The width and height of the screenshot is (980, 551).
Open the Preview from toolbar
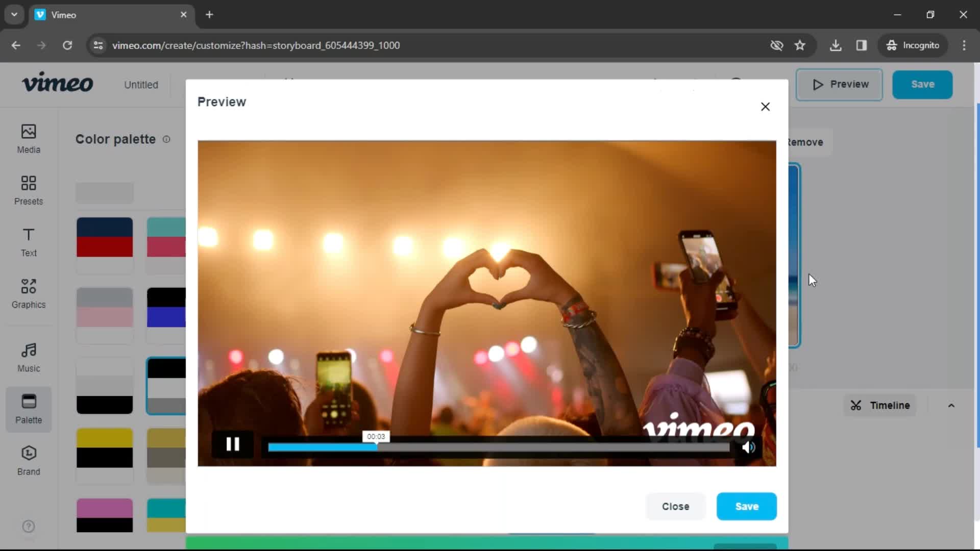click(840, 84)
